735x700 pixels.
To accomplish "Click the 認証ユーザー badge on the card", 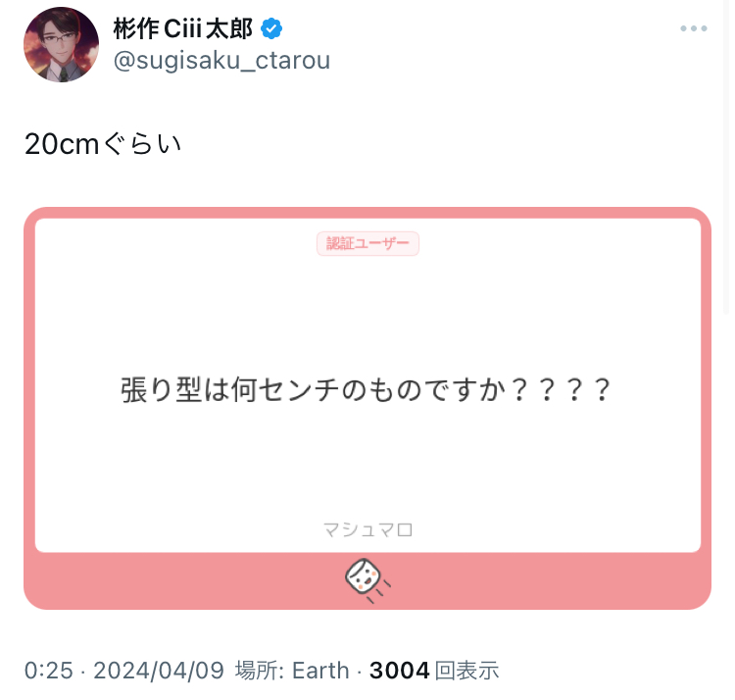I will [367, 243].
